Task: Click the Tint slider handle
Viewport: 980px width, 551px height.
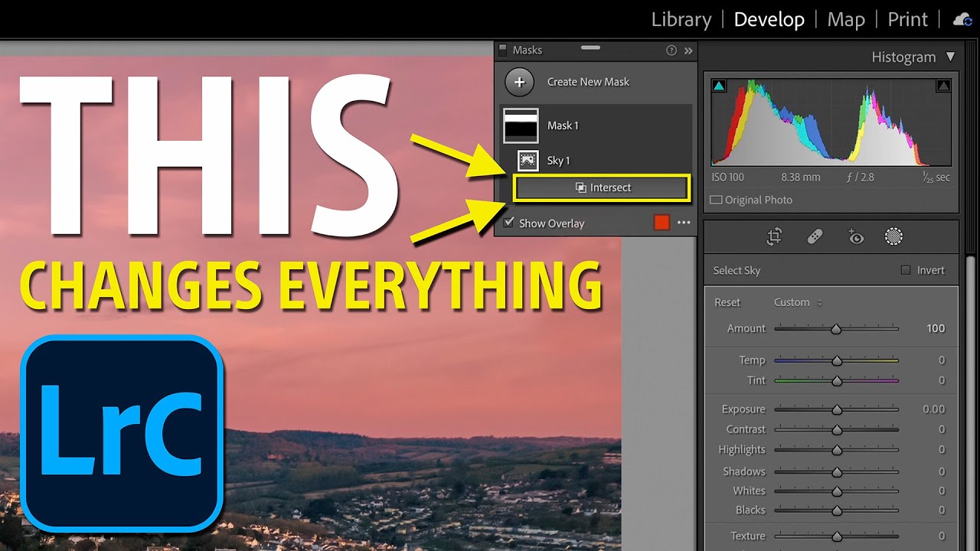Action: pyautogui.click(x=837, y=380)
